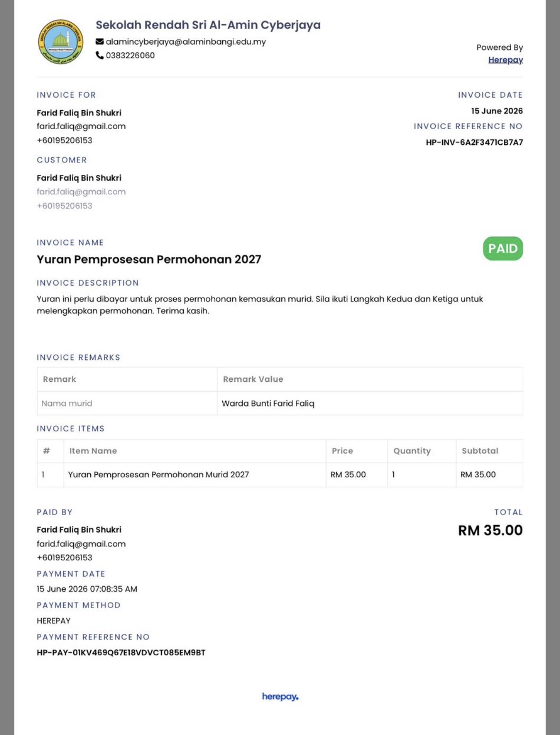560x735 pixels.
Task: Click the phone icon beside 0383226060
Action: pos(100,56)
